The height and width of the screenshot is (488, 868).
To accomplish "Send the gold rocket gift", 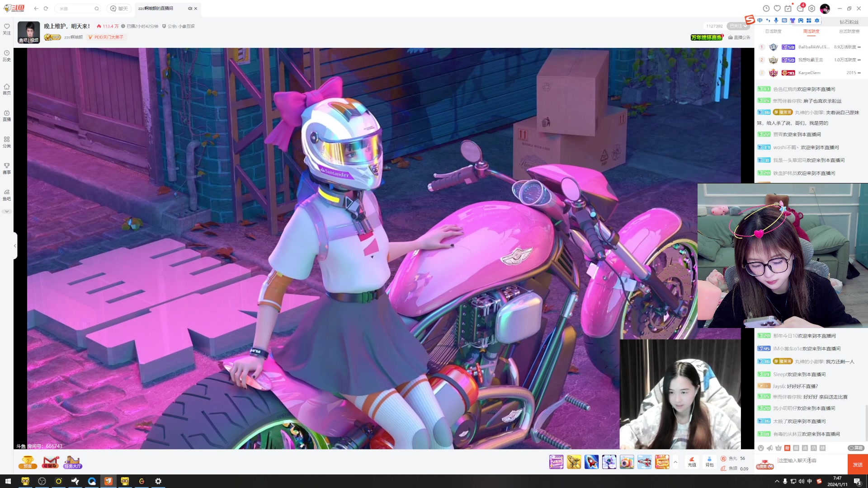I will [x=574, y=462].
